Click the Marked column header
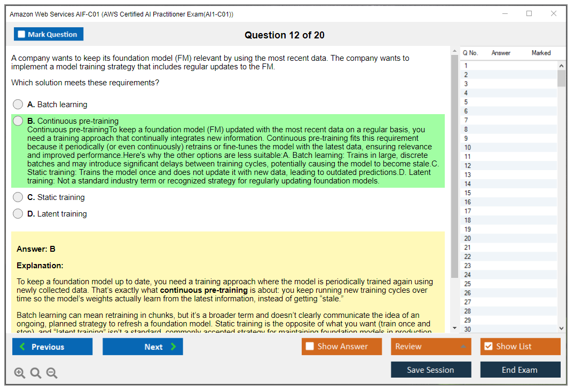The image size is (574, 392). tap(540, 53)
